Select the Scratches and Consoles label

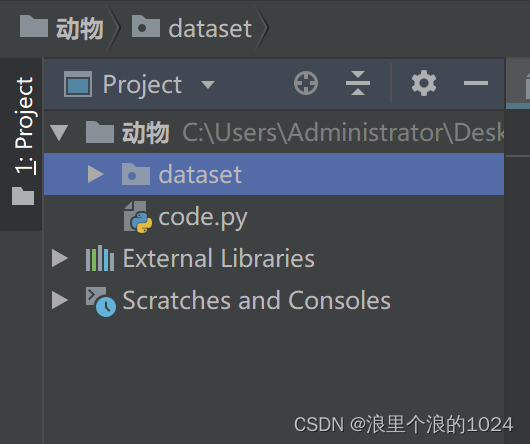pyautogui.click(x=256, y=300)
